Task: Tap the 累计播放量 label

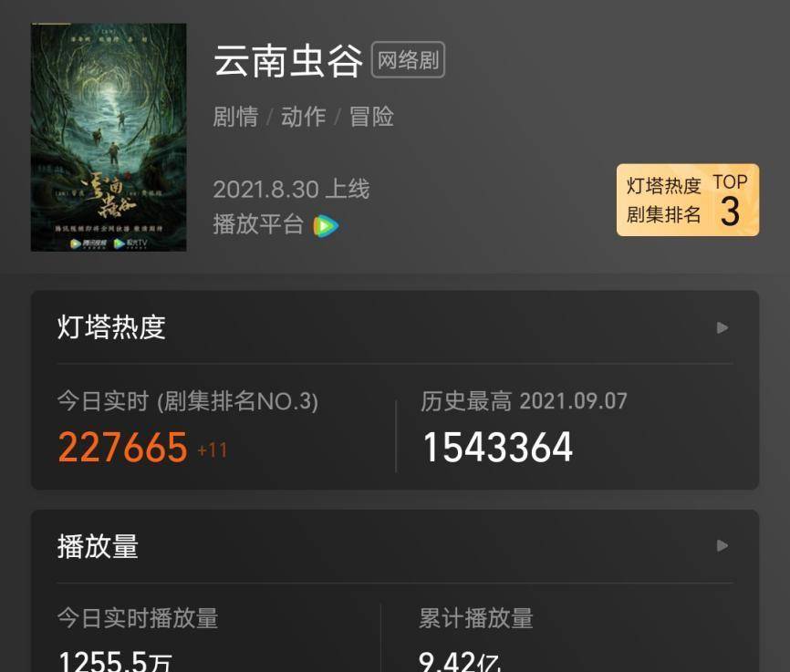Action: pos(476,618)
